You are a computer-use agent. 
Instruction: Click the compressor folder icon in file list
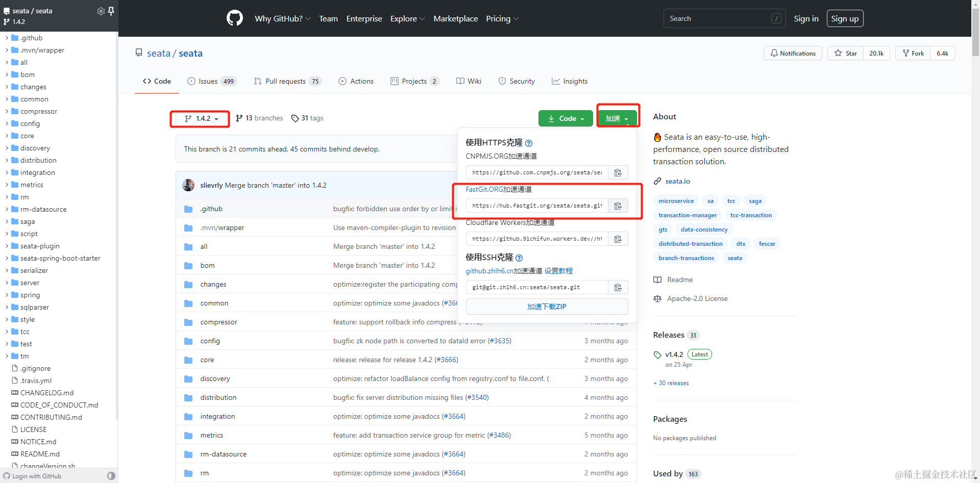coord(188,322)
